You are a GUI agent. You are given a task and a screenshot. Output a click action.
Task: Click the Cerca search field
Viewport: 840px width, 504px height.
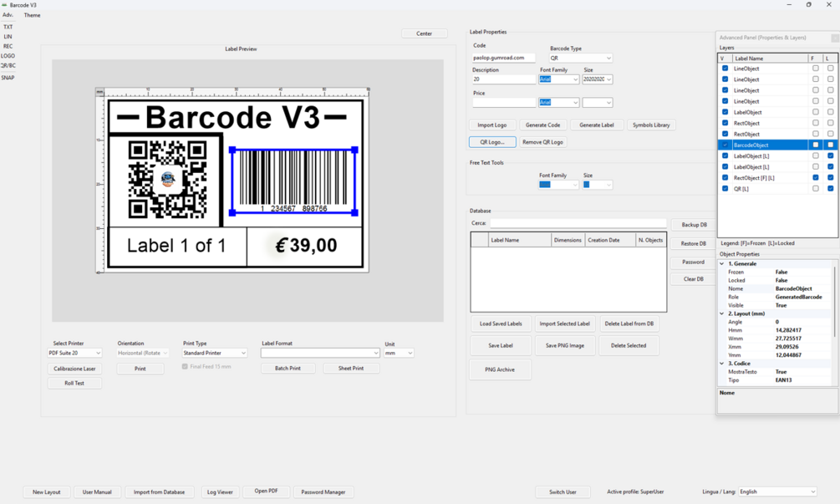[578, 223]
